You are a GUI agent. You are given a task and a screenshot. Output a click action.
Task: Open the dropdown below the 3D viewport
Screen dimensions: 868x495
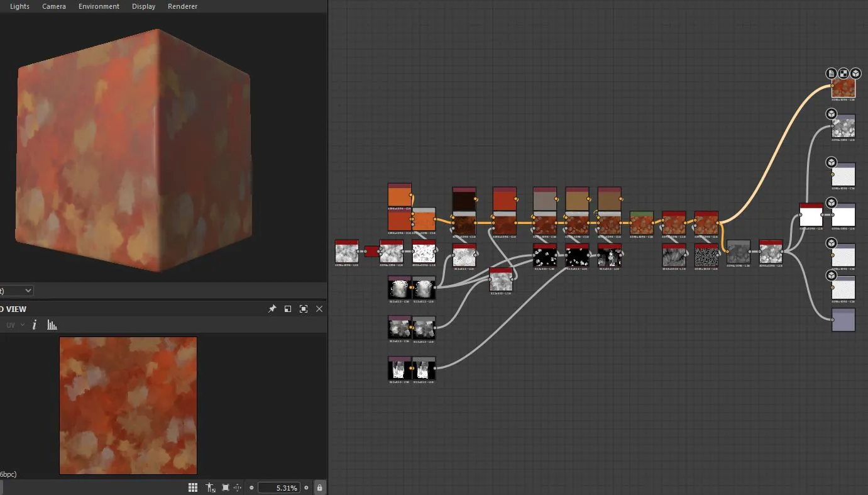point(16,291)
